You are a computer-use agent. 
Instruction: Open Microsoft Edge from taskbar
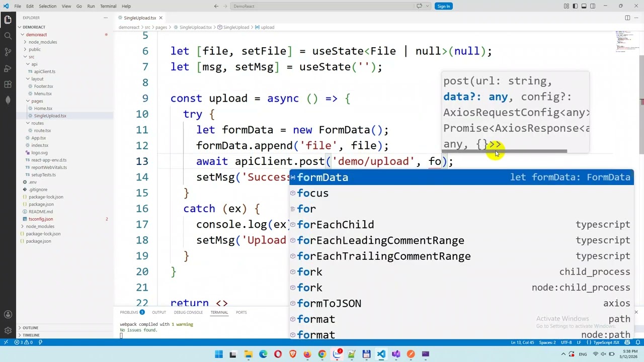coord(263,354)
